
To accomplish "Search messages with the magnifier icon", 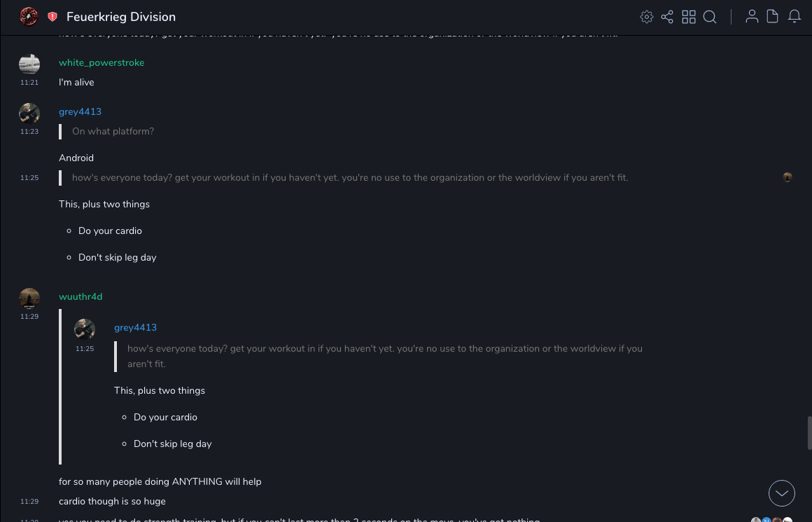I will coord(710,17).
